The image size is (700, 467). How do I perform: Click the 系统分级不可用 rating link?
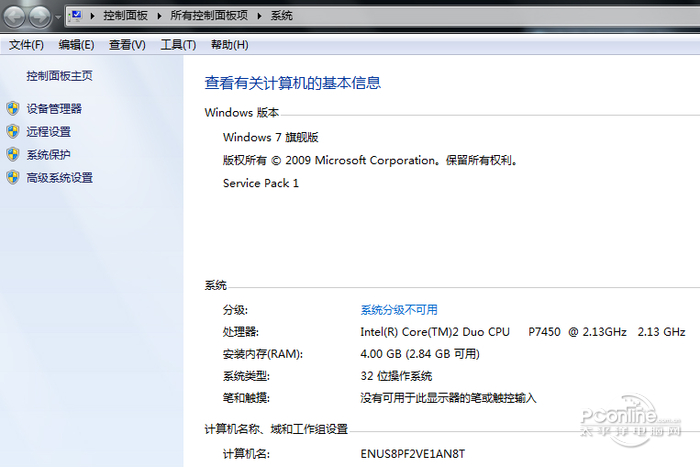click(399, 310)
